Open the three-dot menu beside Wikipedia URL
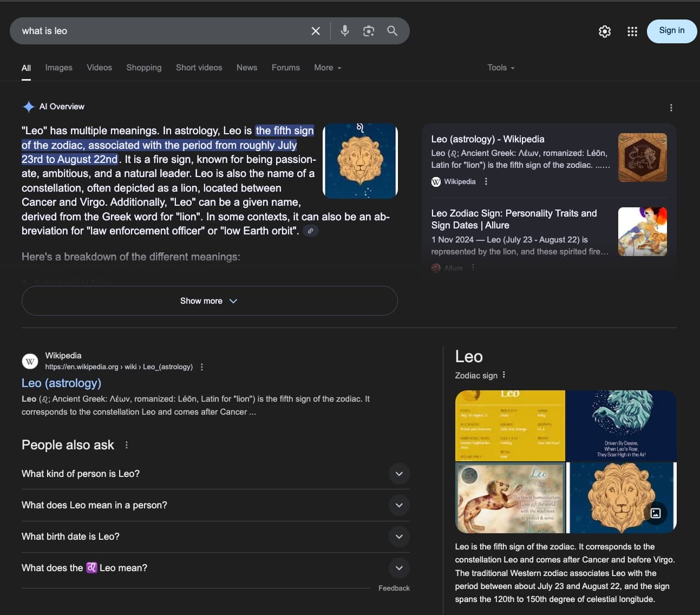The width and height of the screenshot is (700, 615). [202, 367]
